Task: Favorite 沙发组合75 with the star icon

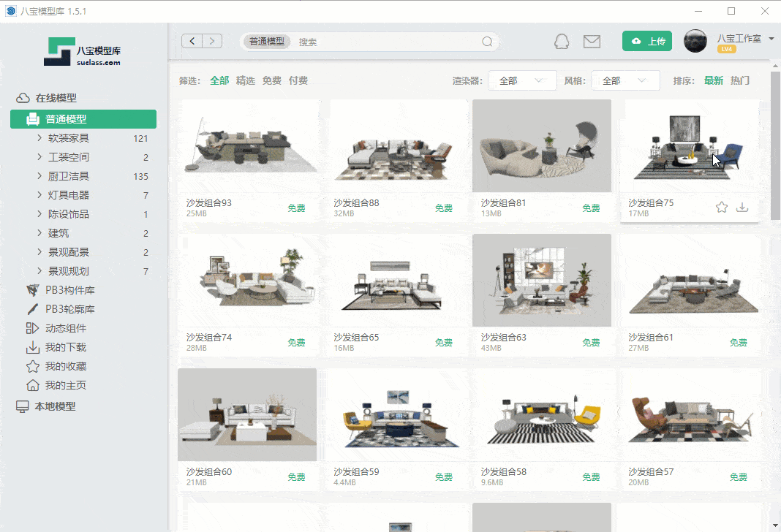Action: pyautogui.click(x=722, y=208)
